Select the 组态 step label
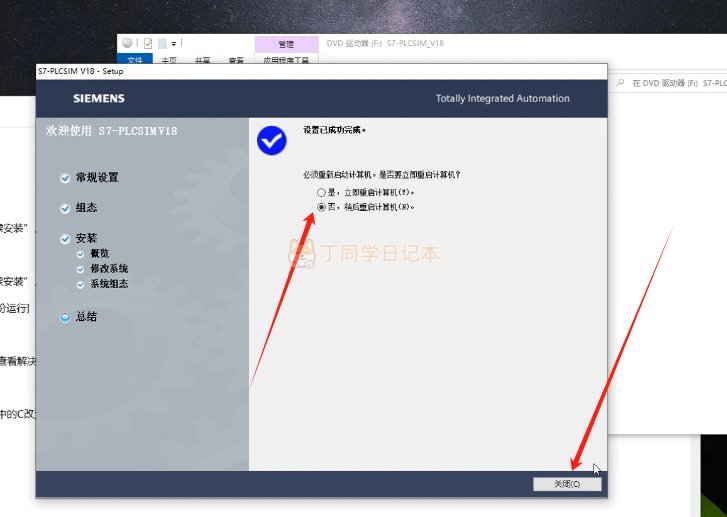Viewport: 727px width, 517px height. pos(86,208)
